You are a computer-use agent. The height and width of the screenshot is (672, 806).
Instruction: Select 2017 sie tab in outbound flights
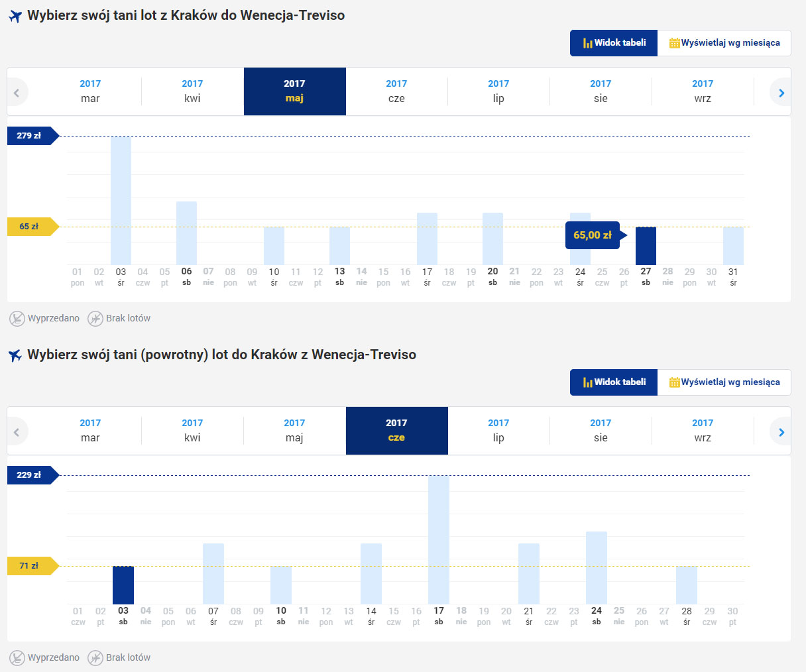601,91
